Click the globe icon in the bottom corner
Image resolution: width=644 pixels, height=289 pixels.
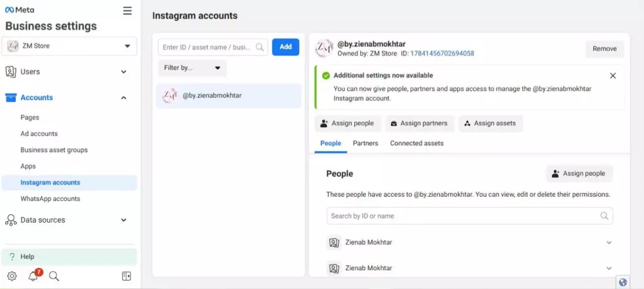coord(623,283)
